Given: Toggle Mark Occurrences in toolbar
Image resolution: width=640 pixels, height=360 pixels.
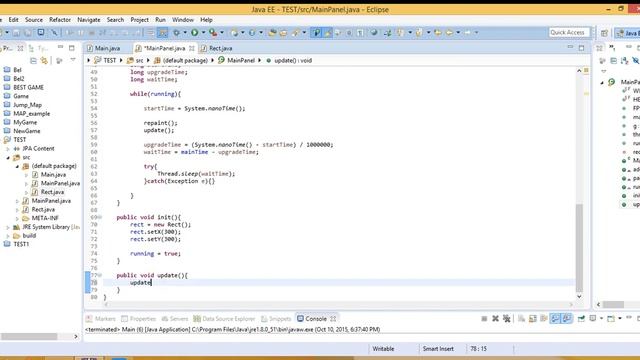Looking at the screenshot, I should (x=328, y=32).
